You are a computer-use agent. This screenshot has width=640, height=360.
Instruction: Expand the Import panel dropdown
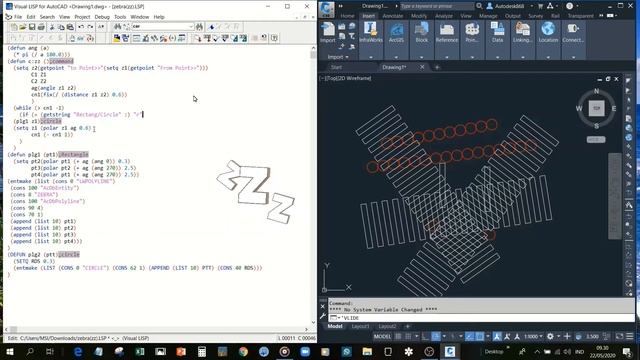click(338, 57)
